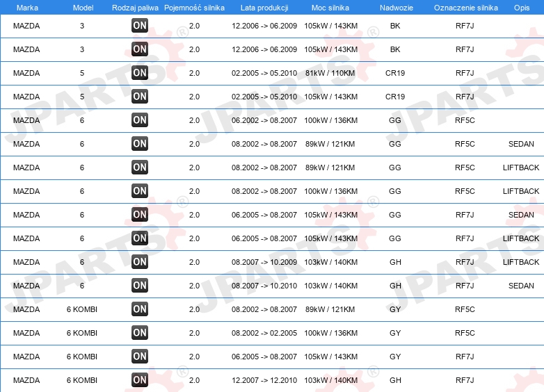The width and height of the screenshot is (544, 392).
Task: Click the ON icon in the first Mazda 3 row
Action: tap(140, 25)
